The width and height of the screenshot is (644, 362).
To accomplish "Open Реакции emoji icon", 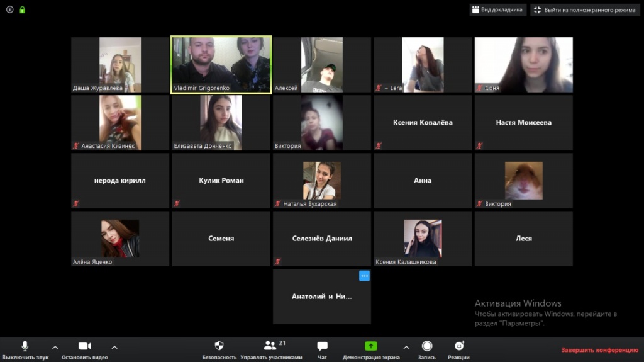I will click(458, 346).
